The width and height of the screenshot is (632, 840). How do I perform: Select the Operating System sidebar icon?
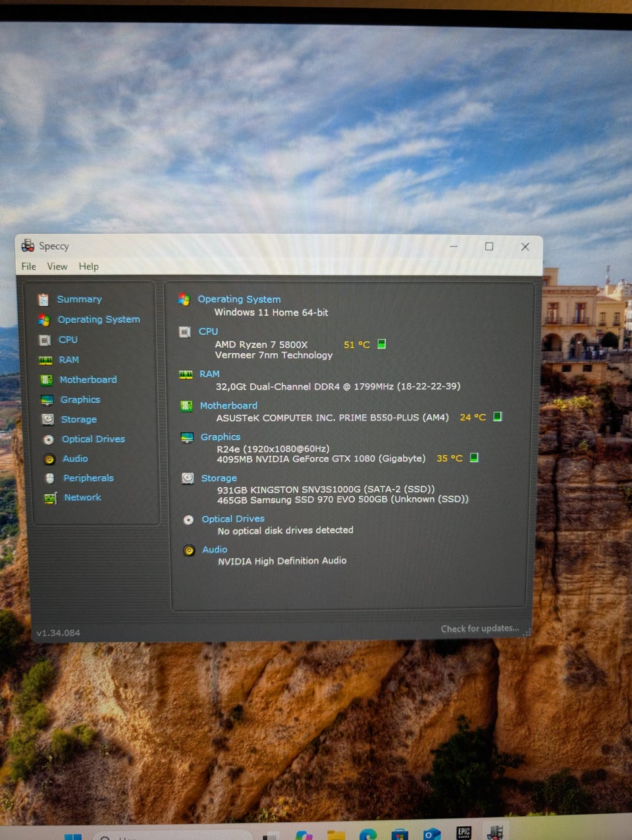click(x=44, y=320)
